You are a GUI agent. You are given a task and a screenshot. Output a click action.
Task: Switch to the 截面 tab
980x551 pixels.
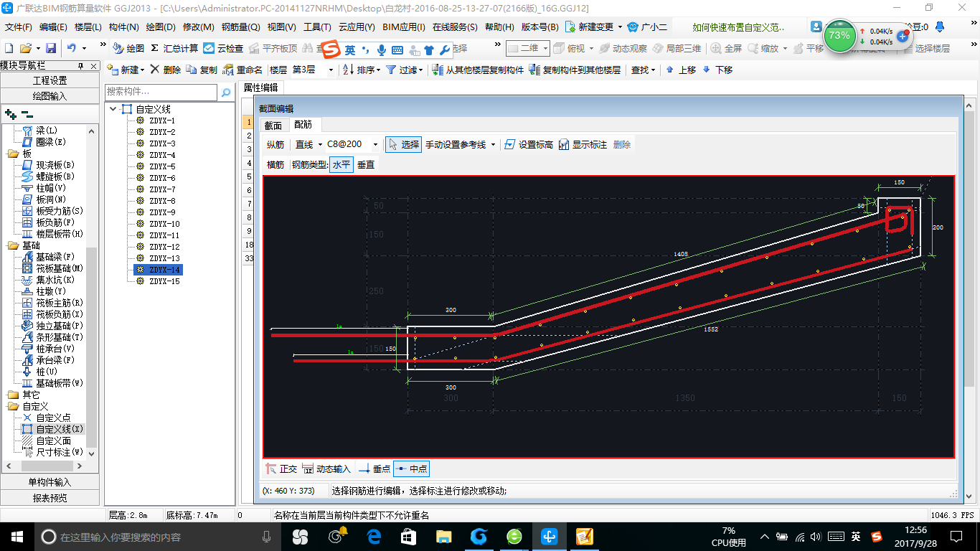273,126
